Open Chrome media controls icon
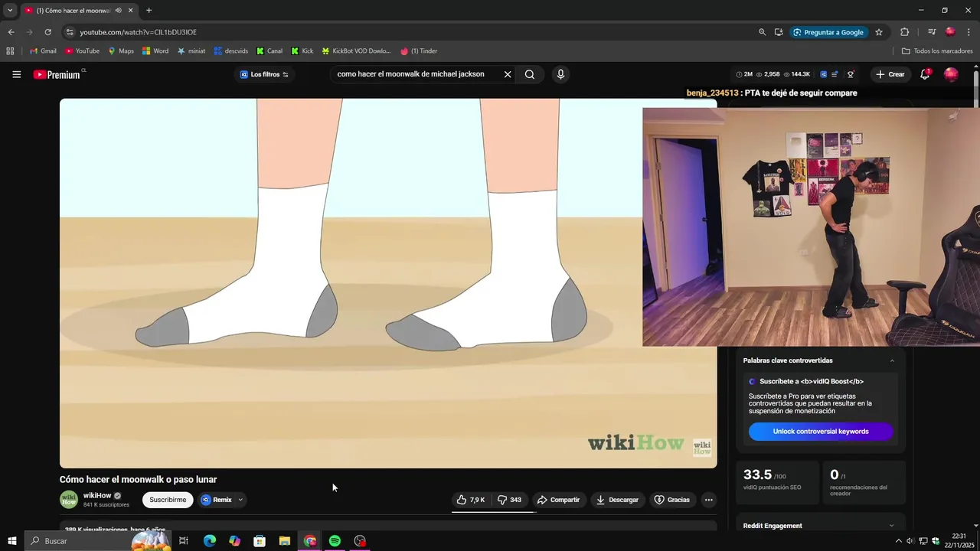980x551 pixels. click(x=932, y=32)
